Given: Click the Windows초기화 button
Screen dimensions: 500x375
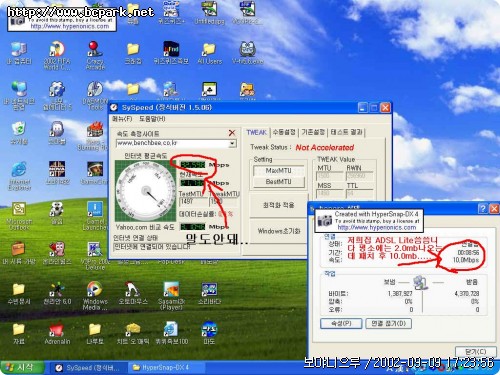Looking at the screenshot, I should click(279, 231).
